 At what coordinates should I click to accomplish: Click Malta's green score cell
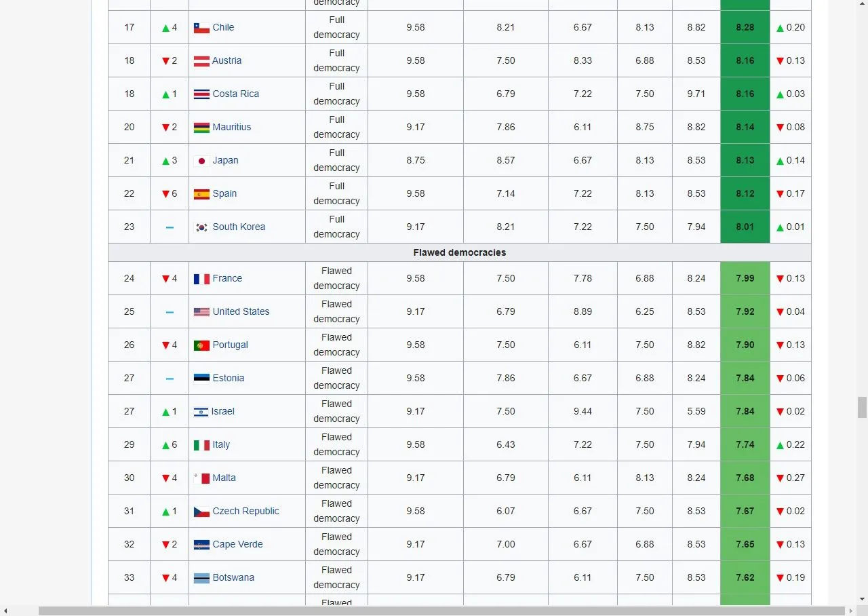tap(745, 478)
